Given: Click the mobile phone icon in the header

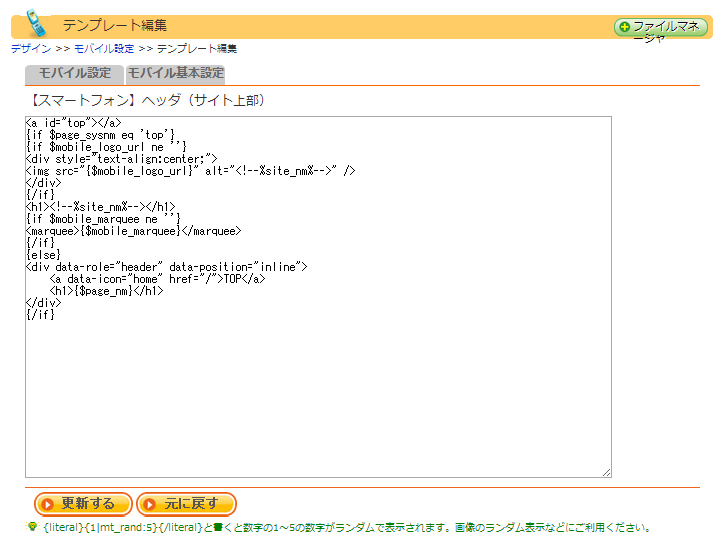Looking at the screenshot, I should tap(36, 23).
